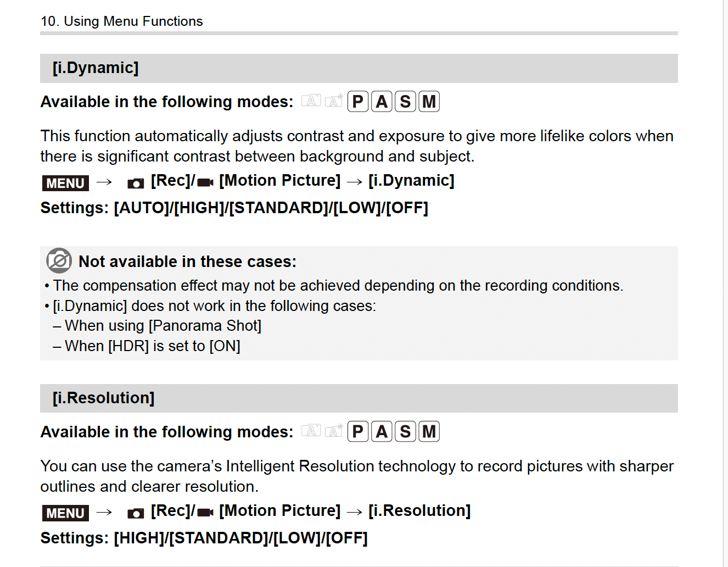
Task: Click the MENU icon in the i.Dynamic section
Action: [x=65, y=183]
